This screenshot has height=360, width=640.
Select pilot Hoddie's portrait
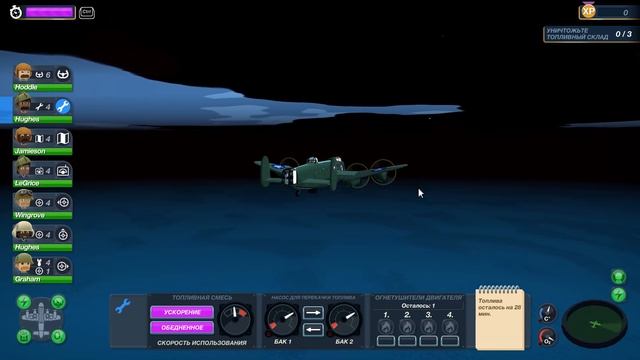[x=23, y=72]
